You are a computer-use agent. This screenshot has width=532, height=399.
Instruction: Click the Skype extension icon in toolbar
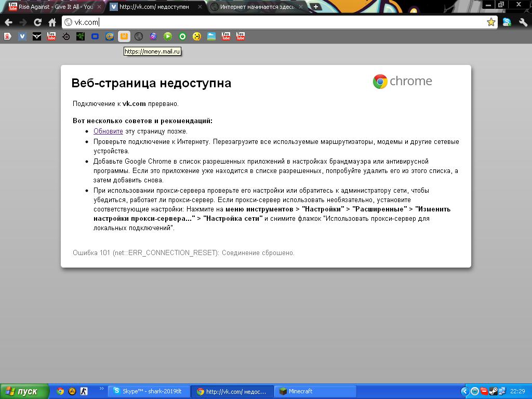point(507,22)
